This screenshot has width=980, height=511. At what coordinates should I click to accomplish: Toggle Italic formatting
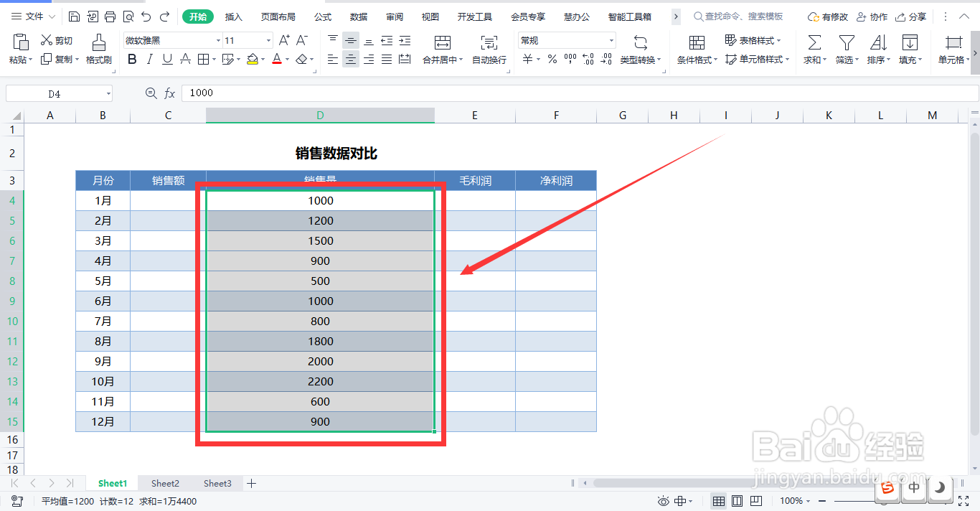click(x=149, y=60)
